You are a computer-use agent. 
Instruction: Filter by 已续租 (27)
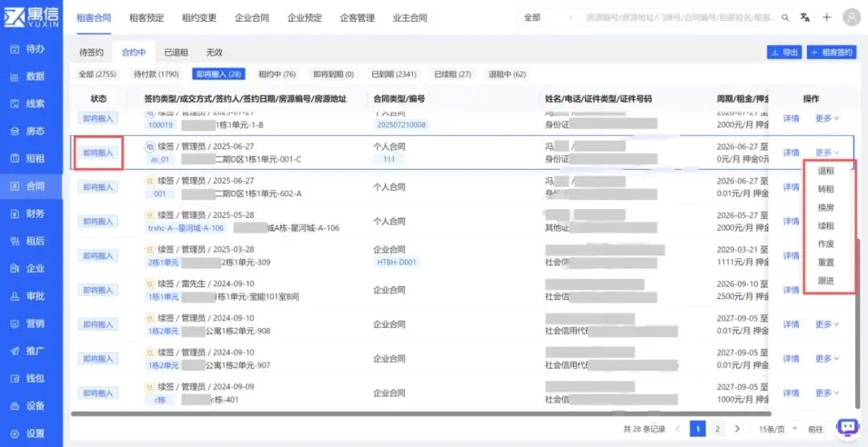point(452,74)
